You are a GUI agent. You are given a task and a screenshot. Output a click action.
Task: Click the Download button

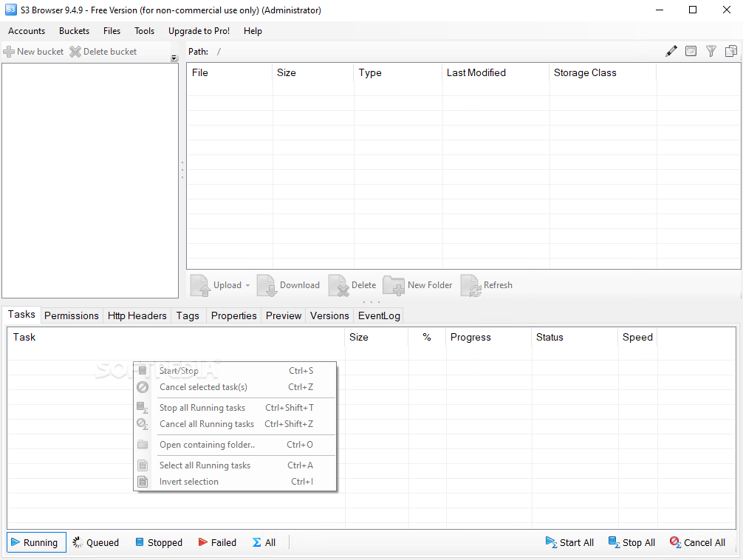point(289,285)
